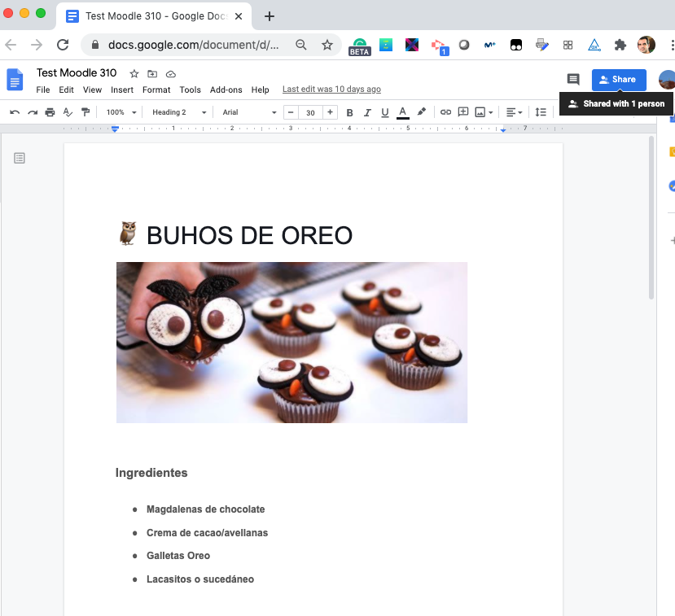Screen dimensions: 675x616
Task: Open the line spacing options
Action: click(x=541, y=112)
